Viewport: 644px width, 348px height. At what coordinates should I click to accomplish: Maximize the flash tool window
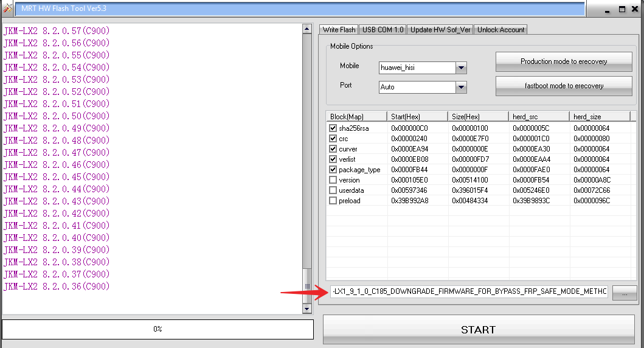click(x=621, y=9)
